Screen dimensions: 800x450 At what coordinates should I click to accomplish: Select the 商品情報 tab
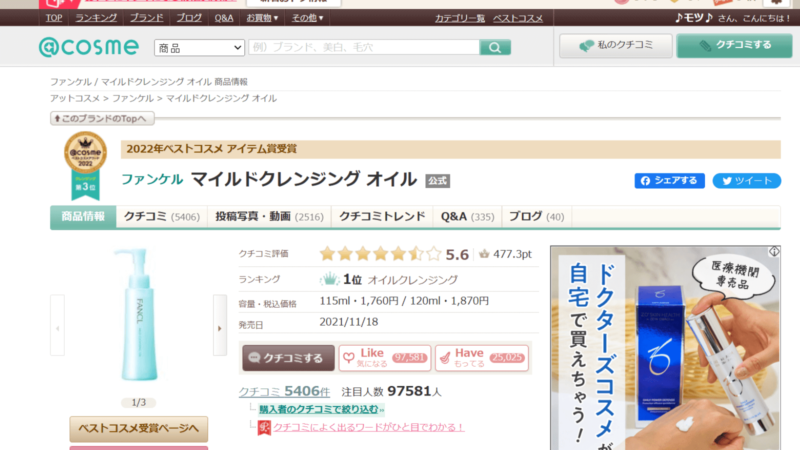[83, 217]
